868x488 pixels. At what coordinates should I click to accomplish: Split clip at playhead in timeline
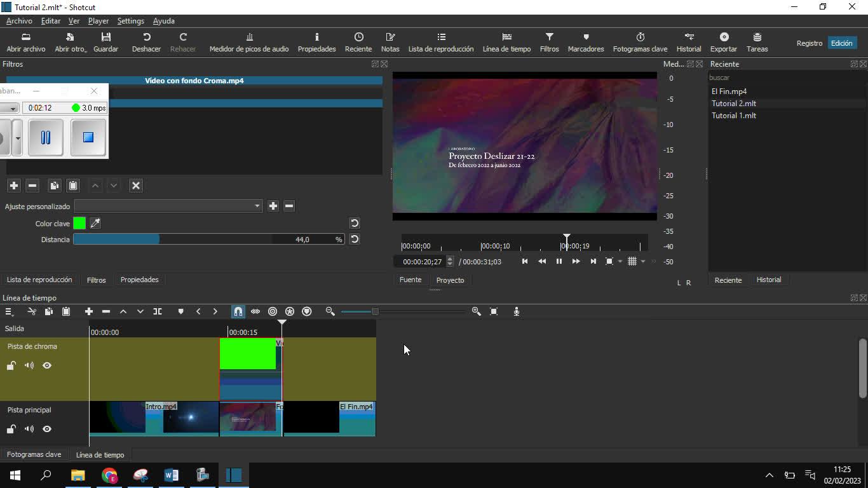click(158, 311)
